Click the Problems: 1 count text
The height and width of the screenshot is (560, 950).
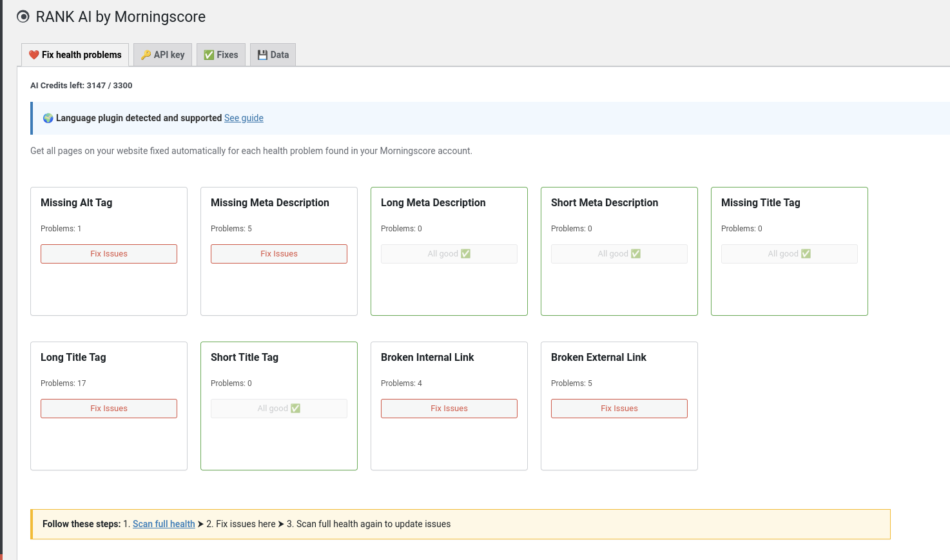[61, 229]
